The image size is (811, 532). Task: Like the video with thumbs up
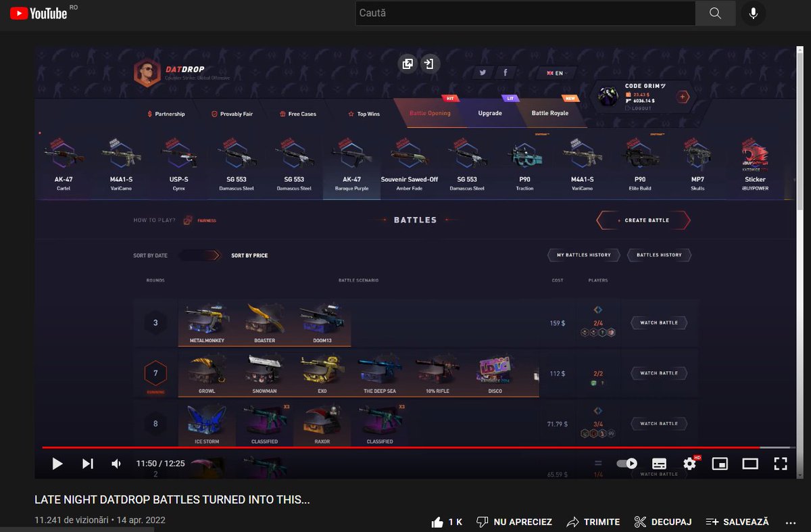447,522
